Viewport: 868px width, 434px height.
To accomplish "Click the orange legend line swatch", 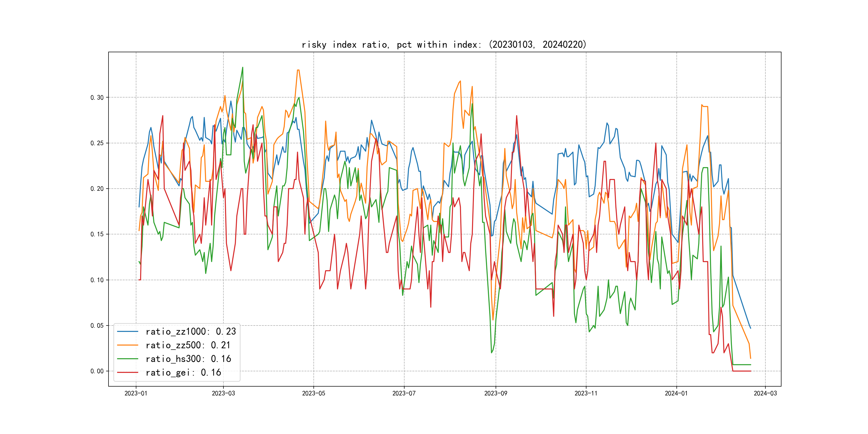I will [x=127, y=345].
